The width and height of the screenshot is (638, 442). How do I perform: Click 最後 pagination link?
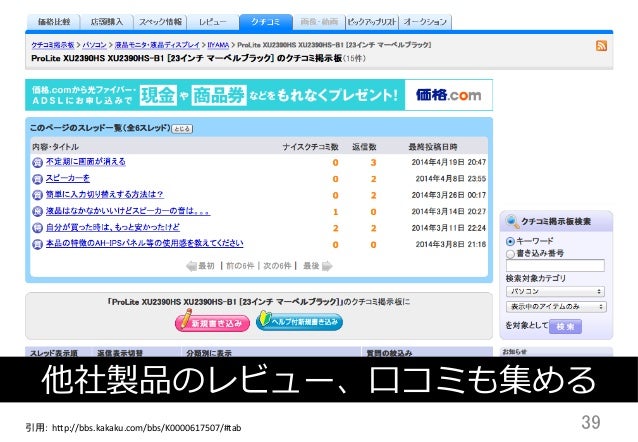[311, 266]
